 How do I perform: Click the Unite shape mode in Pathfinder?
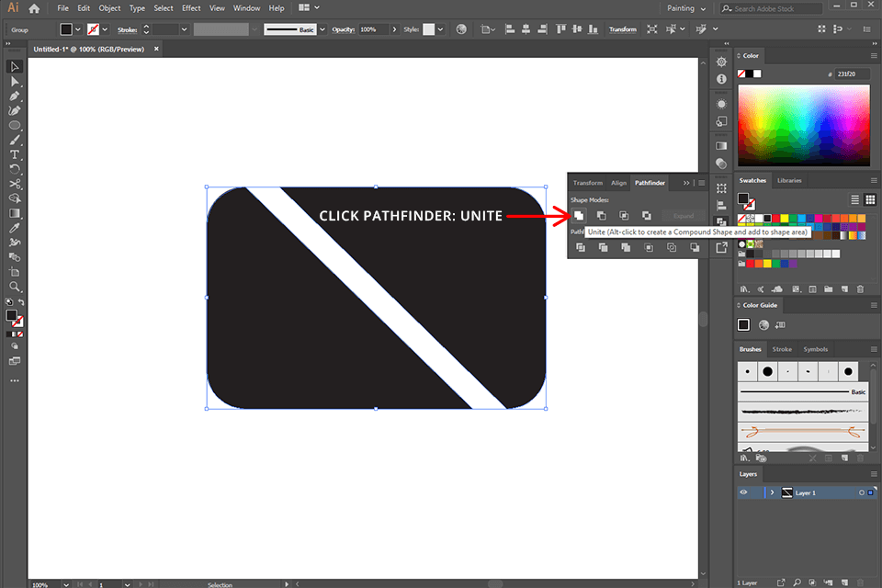[x=579, y=214]
